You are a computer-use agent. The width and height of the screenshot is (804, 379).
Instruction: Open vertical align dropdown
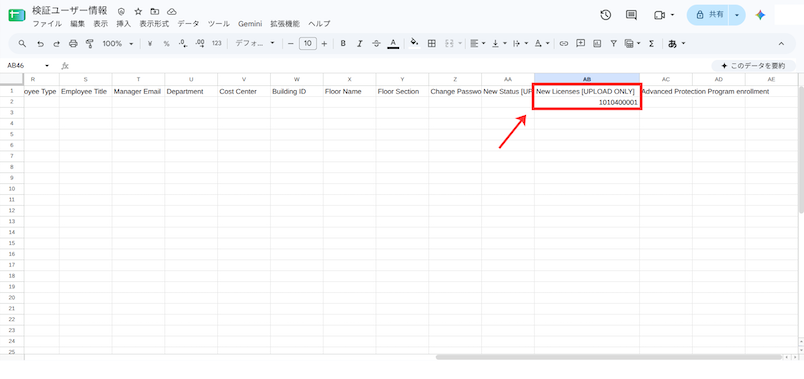point(498,44)
